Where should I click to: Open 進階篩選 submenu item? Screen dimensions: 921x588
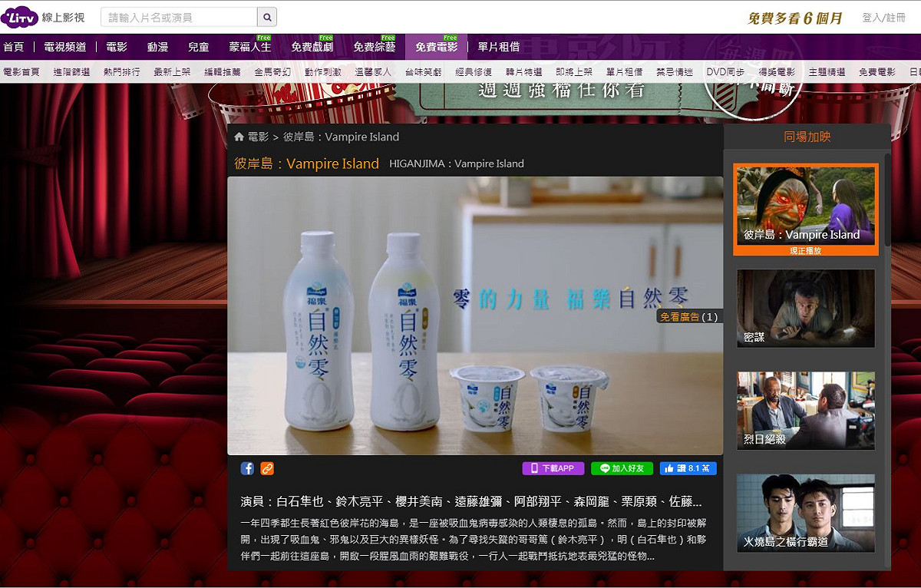click(x=72, y=72)
